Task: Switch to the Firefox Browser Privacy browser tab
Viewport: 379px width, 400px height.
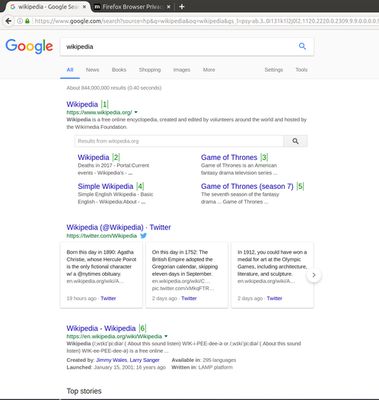Action: click(132, 6)
